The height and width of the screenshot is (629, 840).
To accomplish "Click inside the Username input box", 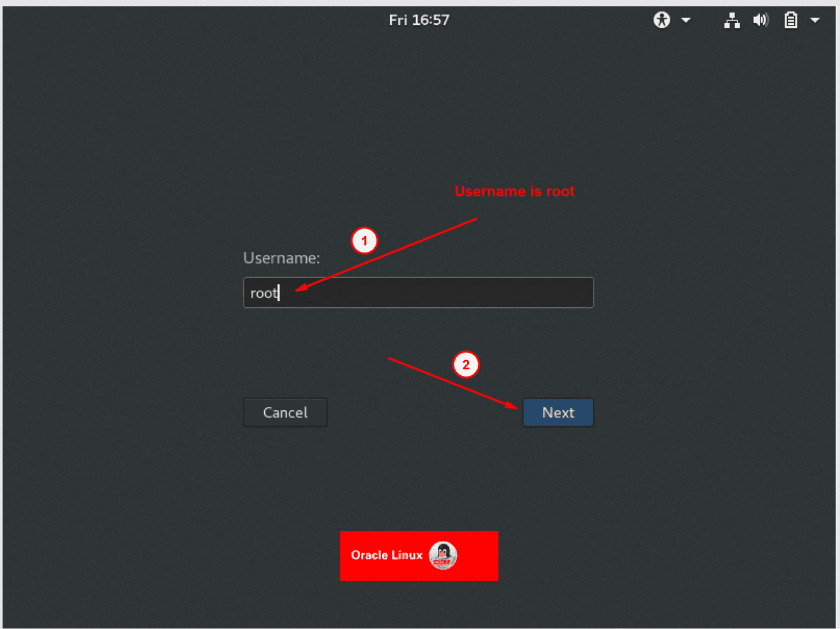I will (418, 293).
